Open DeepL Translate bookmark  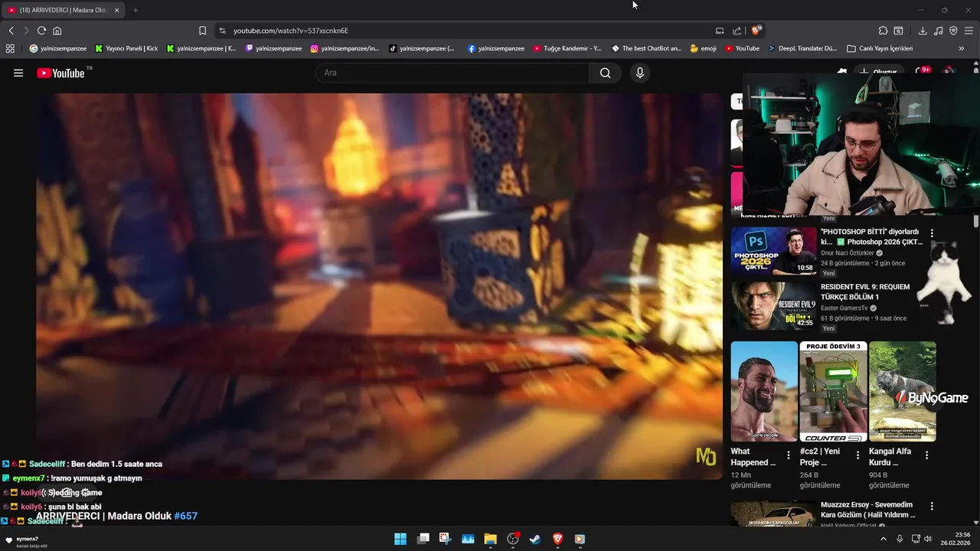[x=803, y=48]
